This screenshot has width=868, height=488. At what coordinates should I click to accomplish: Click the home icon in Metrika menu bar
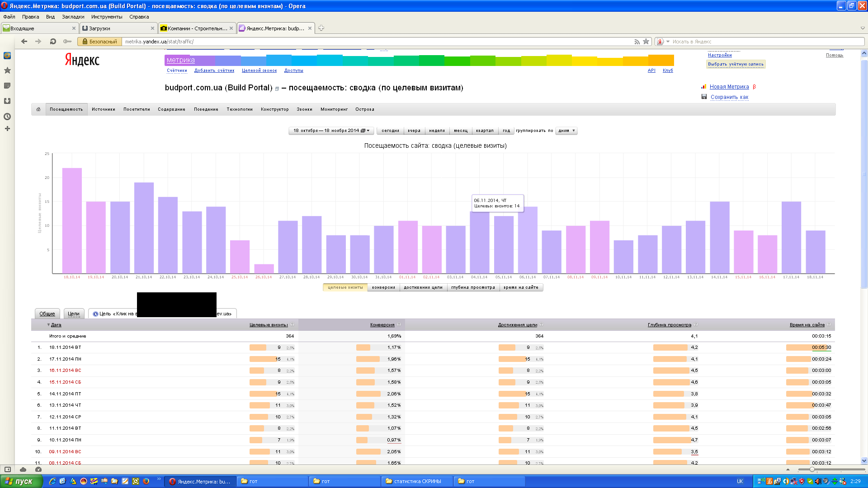(38, 109)
